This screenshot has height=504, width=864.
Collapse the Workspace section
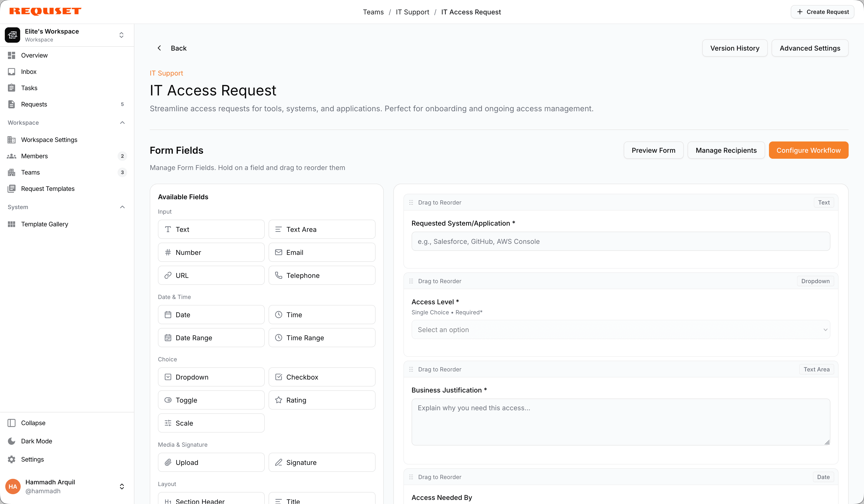point(122,123)
